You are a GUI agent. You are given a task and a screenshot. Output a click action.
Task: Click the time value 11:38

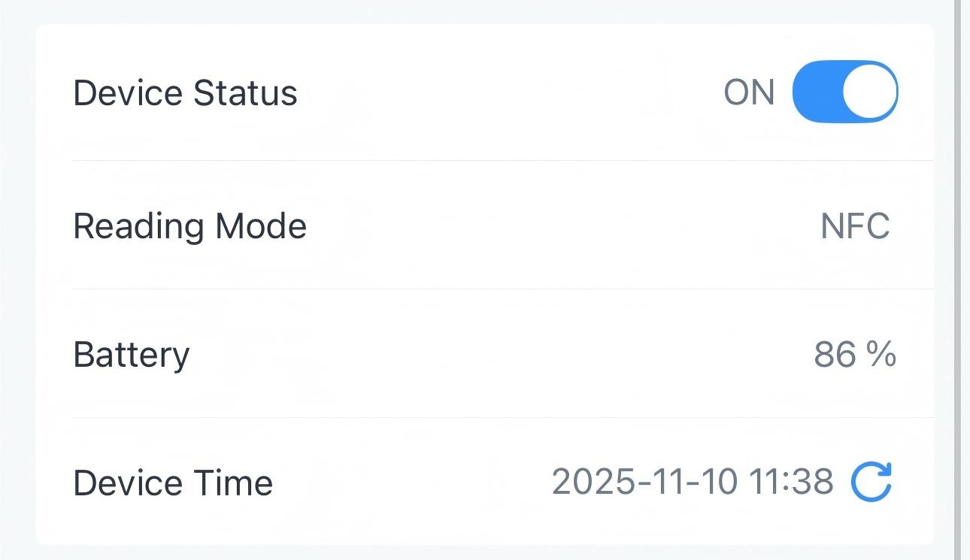coord(791,482)
